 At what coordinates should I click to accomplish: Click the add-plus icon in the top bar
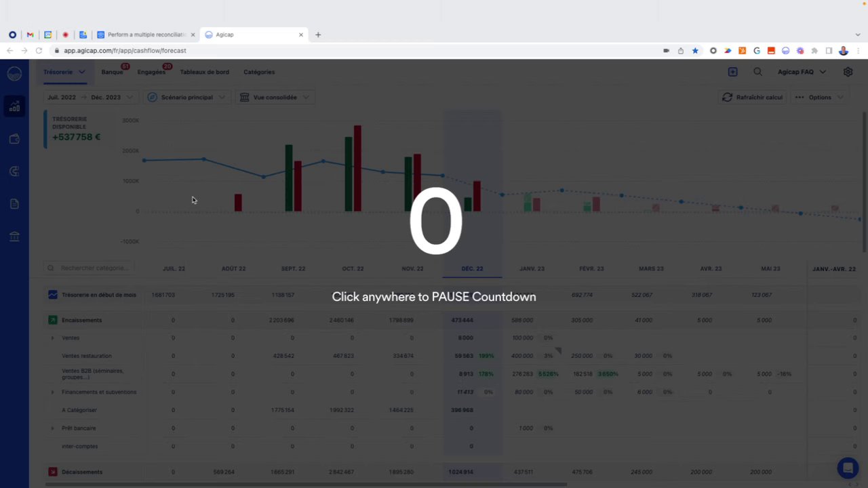pyautogui.click(x=732, y=72)
